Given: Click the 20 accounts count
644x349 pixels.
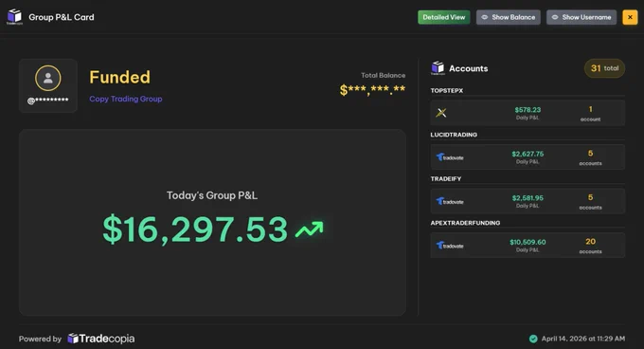Looking at the screenshot, I should click(590, 246).
